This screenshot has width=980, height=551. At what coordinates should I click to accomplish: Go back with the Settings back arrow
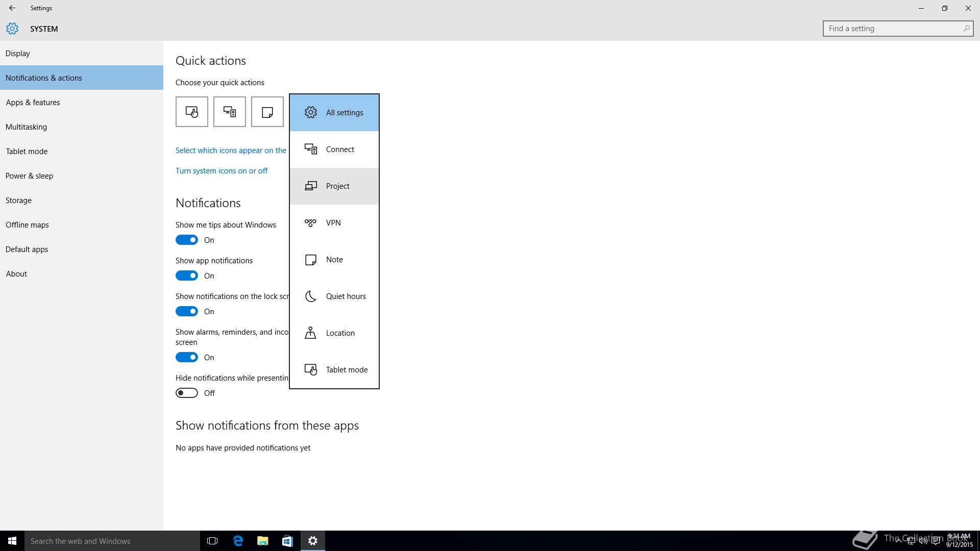[x=12, y=8]
